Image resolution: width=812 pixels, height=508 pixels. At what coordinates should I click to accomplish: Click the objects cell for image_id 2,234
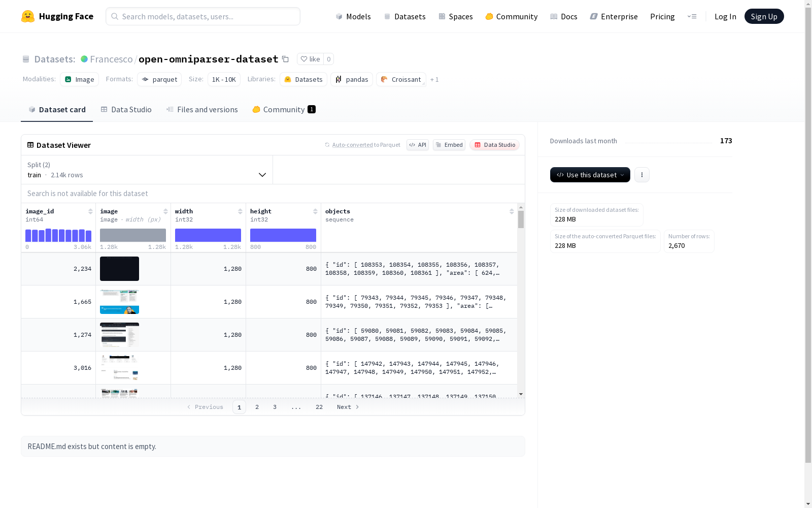[x=419, y=269]
